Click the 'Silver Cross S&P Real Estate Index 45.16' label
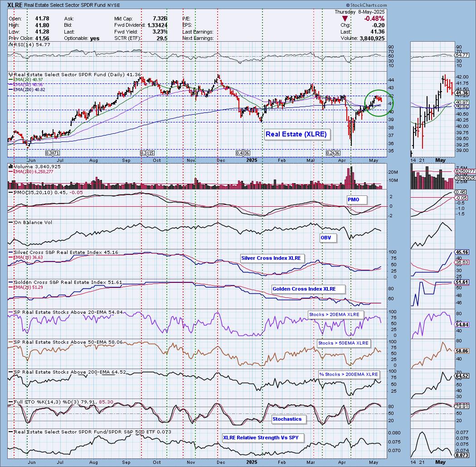Screen dimensions: 476x467 pos(64,253)
